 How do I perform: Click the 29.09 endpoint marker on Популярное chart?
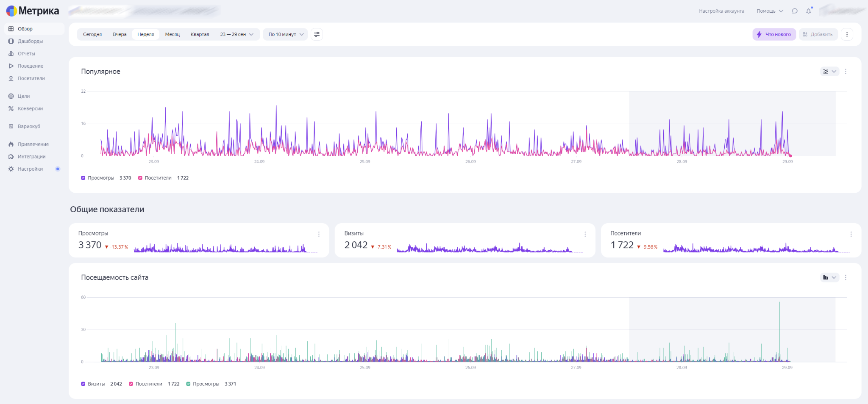(790, 156)
